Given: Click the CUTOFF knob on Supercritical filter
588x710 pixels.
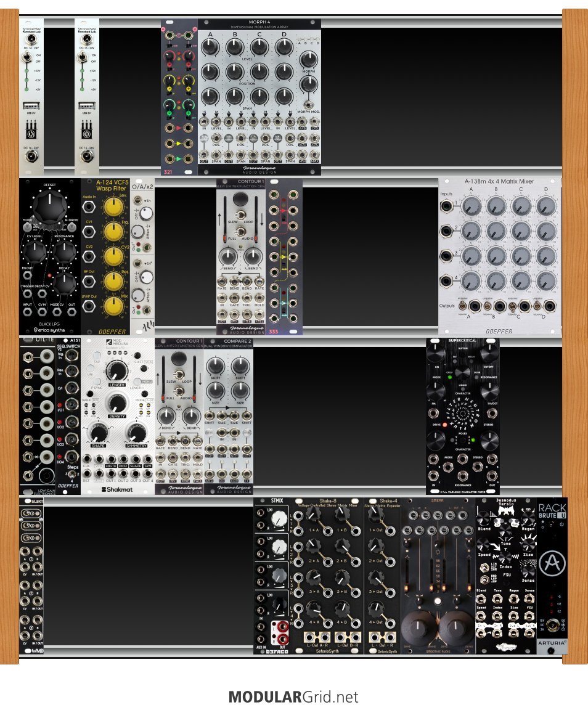Looking at the screenshot, I should (489, 353).
